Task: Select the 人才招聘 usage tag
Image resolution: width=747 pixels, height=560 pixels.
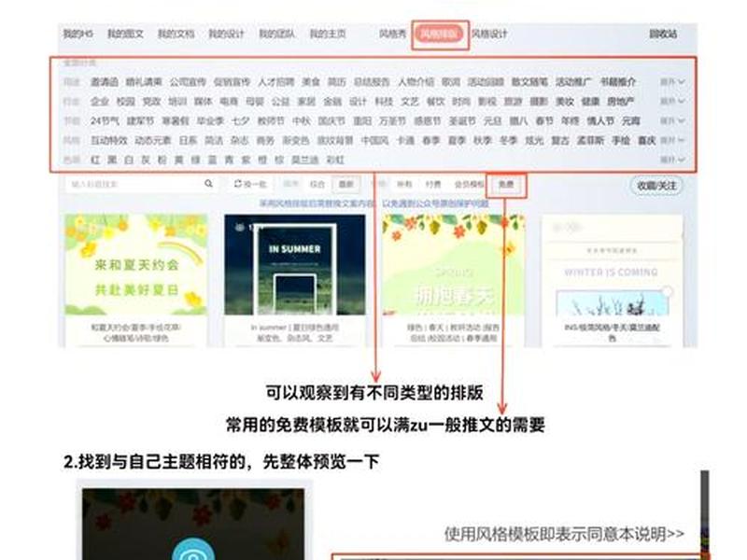Action: 275,82
